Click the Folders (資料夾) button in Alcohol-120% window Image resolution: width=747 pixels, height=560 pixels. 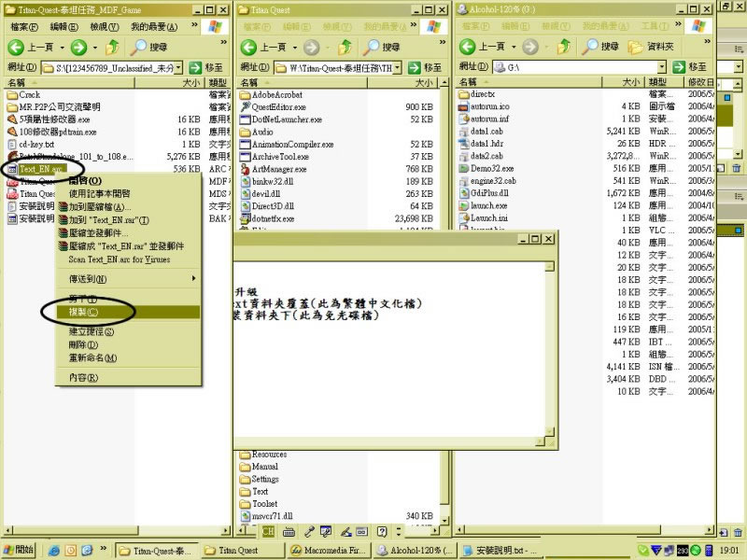652,47
